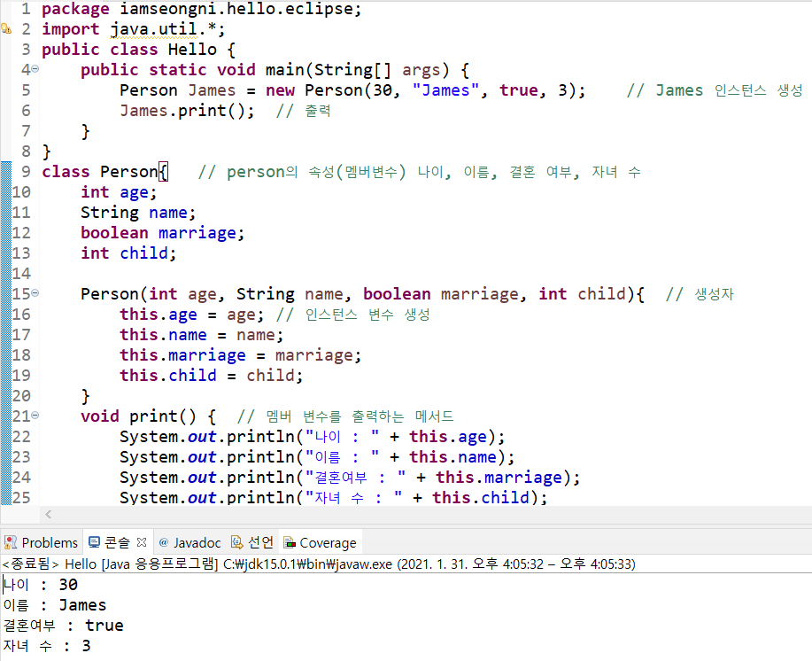The width and height of the screenshot is (812, 661).
Task: Click the warning marker icon on line 2
Action: pos(5,29)
